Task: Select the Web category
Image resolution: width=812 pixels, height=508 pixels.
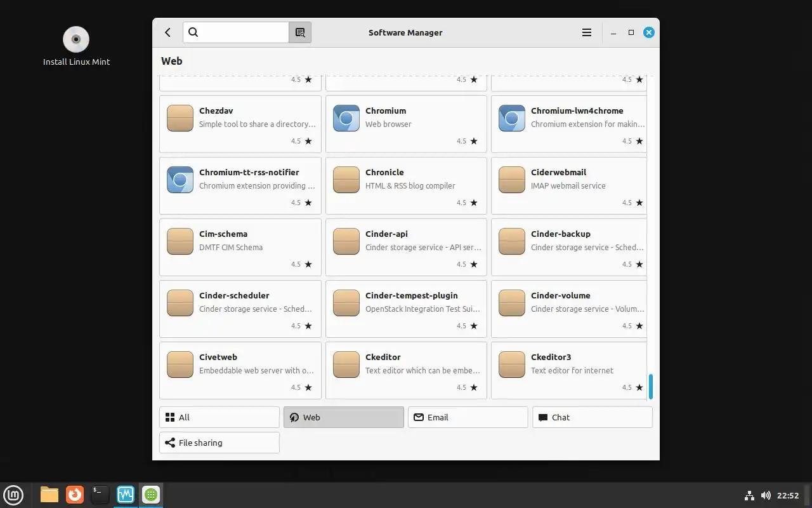Action: click(x=344, y=417)
